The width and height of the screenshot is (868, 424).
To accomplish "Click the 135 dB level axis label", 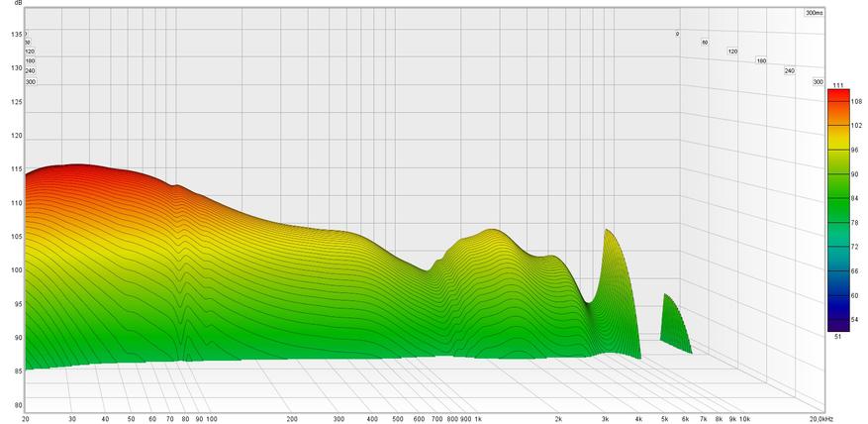I will (16, 35).
